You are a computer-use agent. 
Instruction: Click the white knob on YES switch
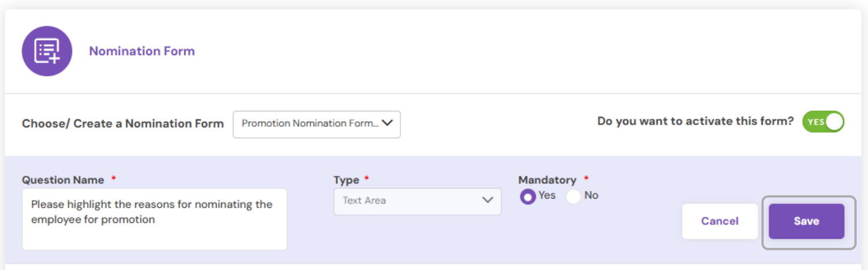pyautogui.click(x=833, y=122)
